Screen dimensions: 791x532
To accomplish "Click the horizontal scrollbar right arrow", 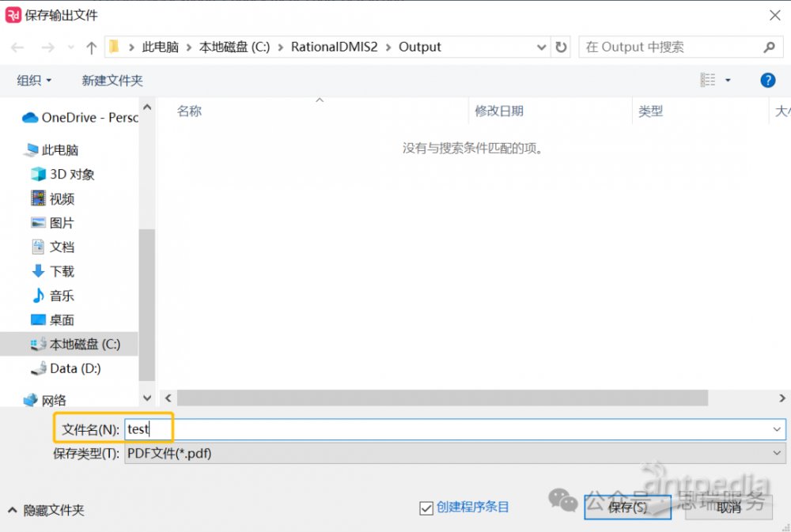I will [x=782, y=398].
